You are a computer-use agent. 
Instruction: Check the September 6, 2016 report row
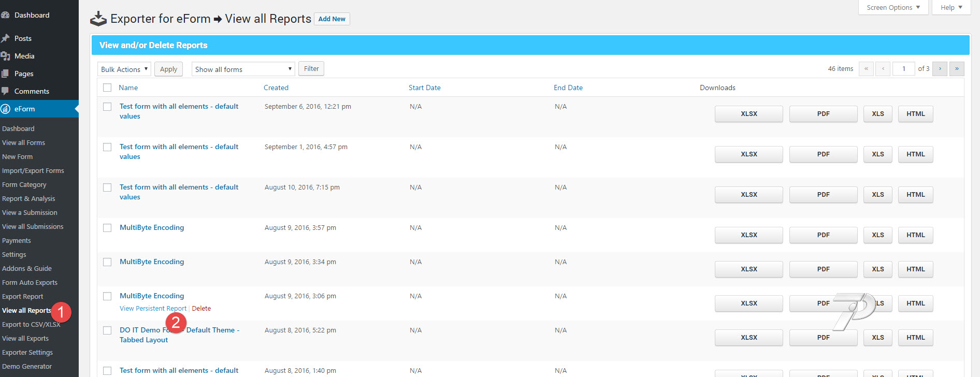coord(107,107)
